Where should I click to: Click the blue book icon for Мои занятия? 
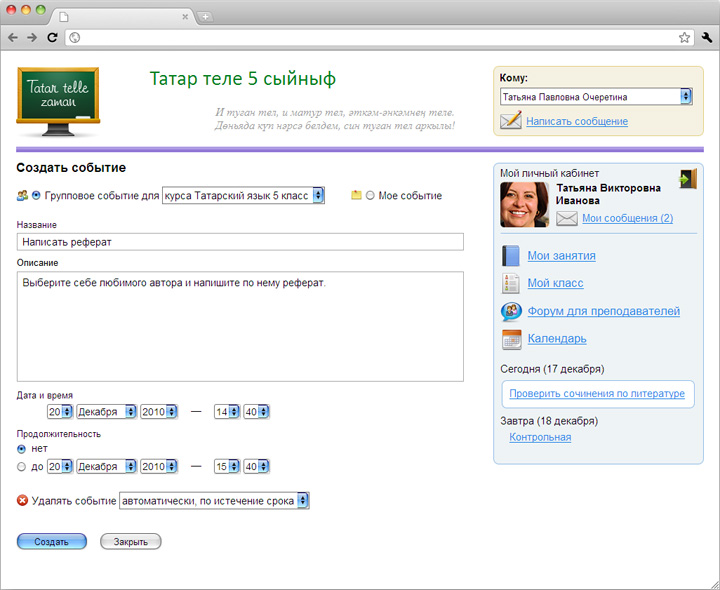coord(511,256)
